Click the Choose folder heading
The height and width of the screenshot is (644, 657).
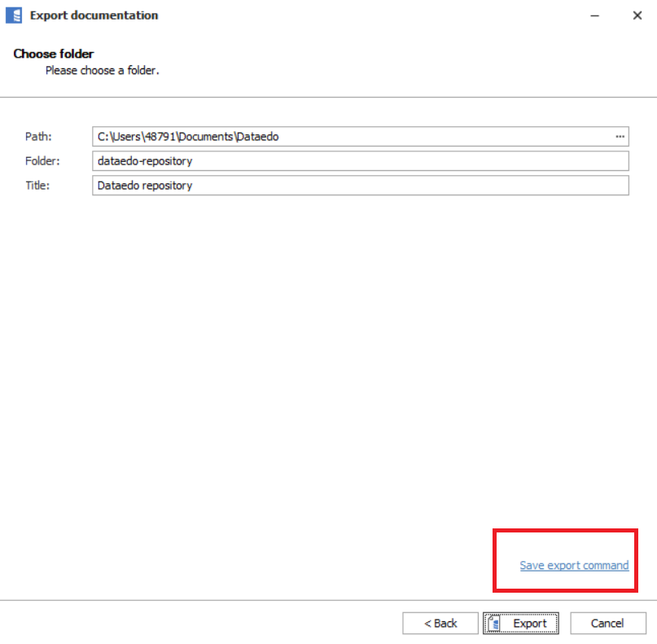(x=54, y=54)
